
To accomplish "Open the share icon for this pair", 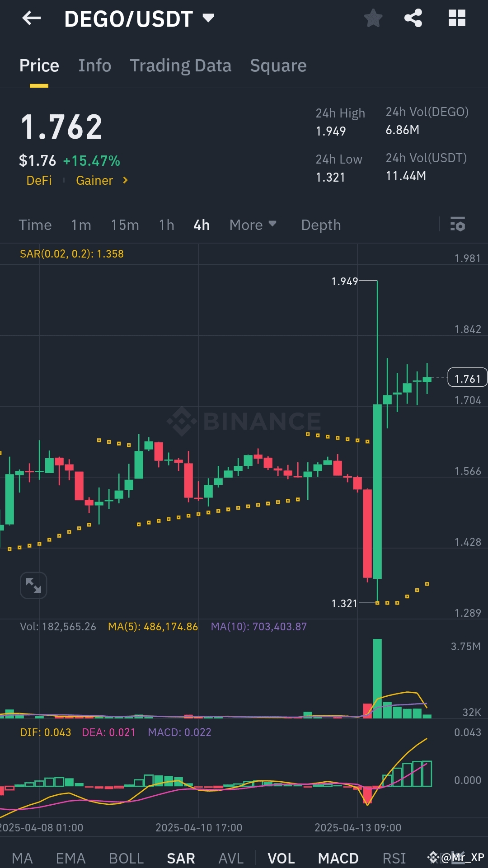I will [413, 18].
